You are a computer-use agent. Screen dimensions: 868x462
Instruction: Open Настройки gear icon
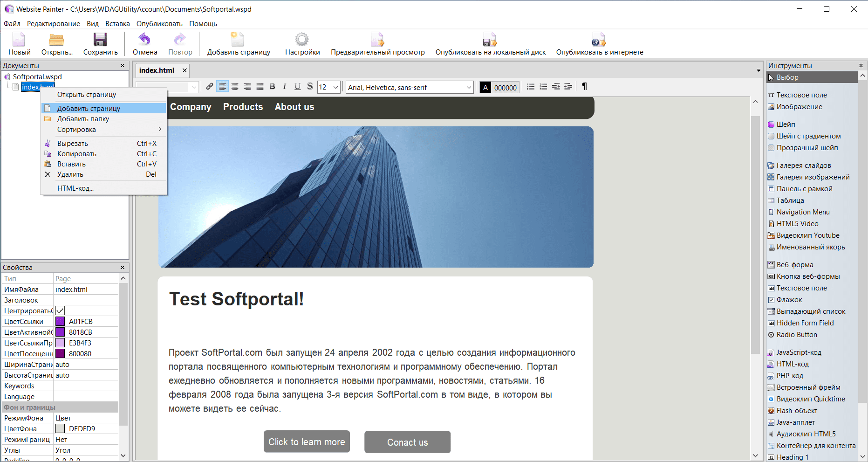coord(302,40)
